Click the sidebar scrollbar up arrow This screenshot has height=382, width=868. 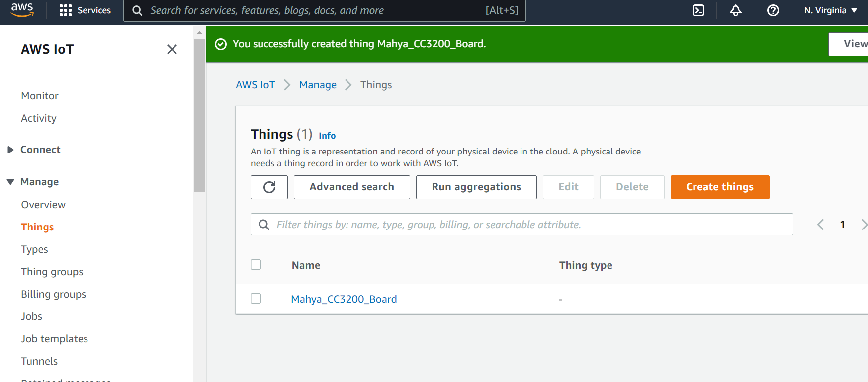click(x=199, y=33)
